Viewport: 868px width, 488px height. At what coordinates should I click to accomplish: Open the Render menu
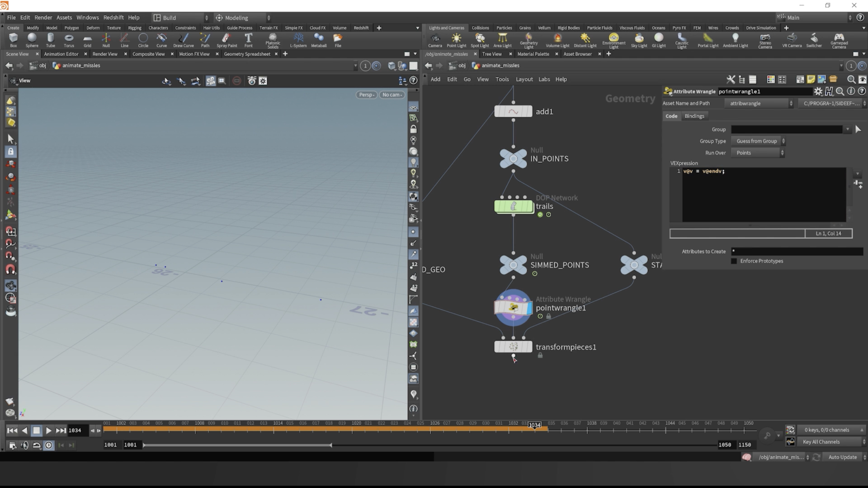tap(43, 18)
